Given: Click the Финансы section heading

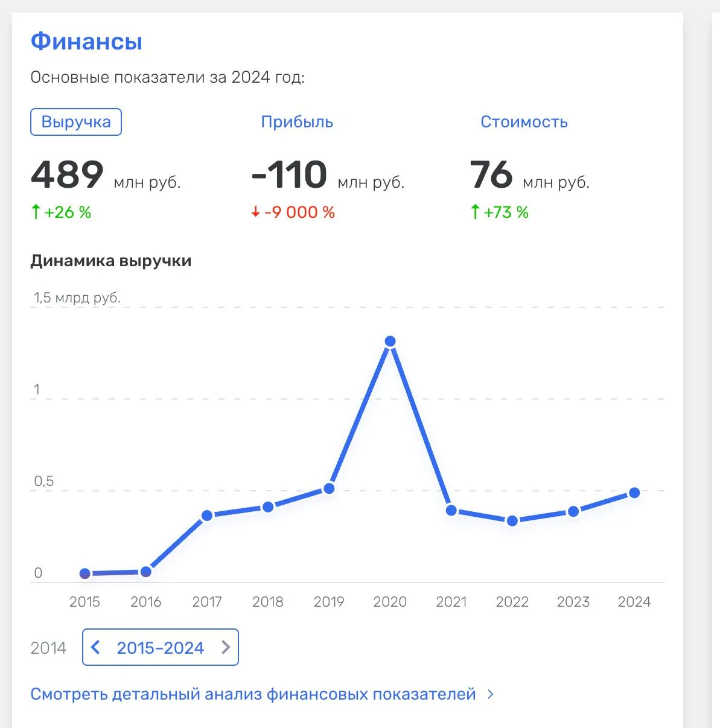Looking at the screenshot, I should click(86, 42).
